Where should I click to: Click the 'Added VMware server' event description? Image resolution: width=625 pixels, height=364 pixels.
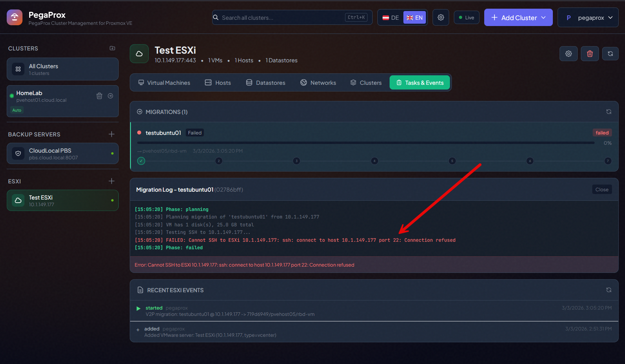pyautogui.click(x=210, y=335)
